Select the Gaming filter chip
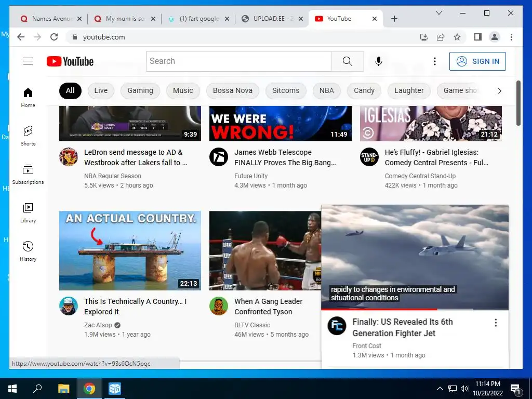The height and width of the screenshot is (399, 532). pos(140,90)
